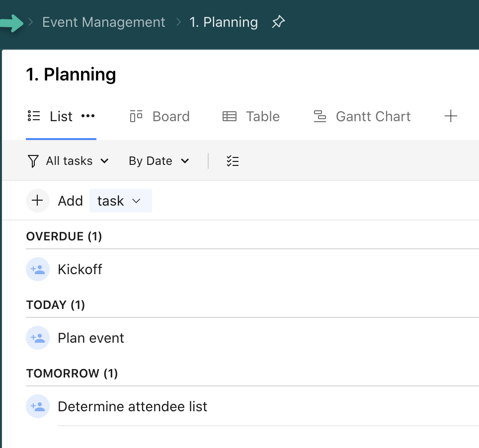This screenshot has height=448, width=479.
Task: Open the Plan event task
Action: 91,338
